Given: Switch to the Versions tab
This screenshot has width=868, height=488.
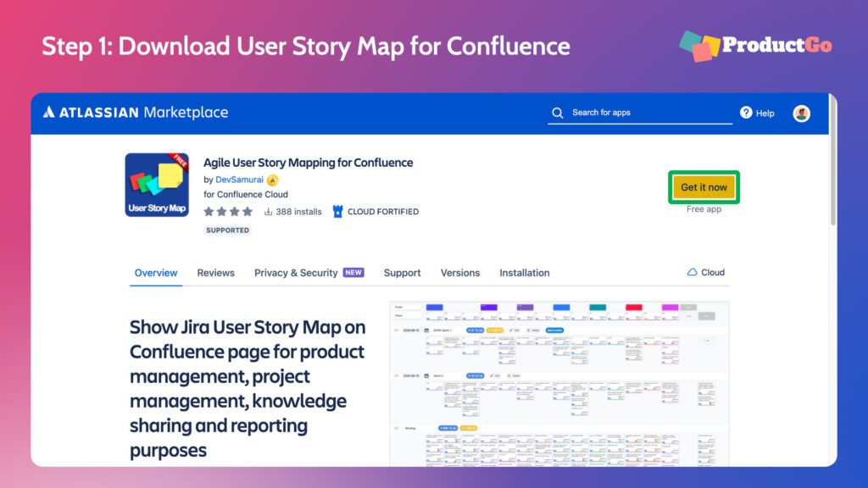Looking at the screenshot, I should 460,273.
